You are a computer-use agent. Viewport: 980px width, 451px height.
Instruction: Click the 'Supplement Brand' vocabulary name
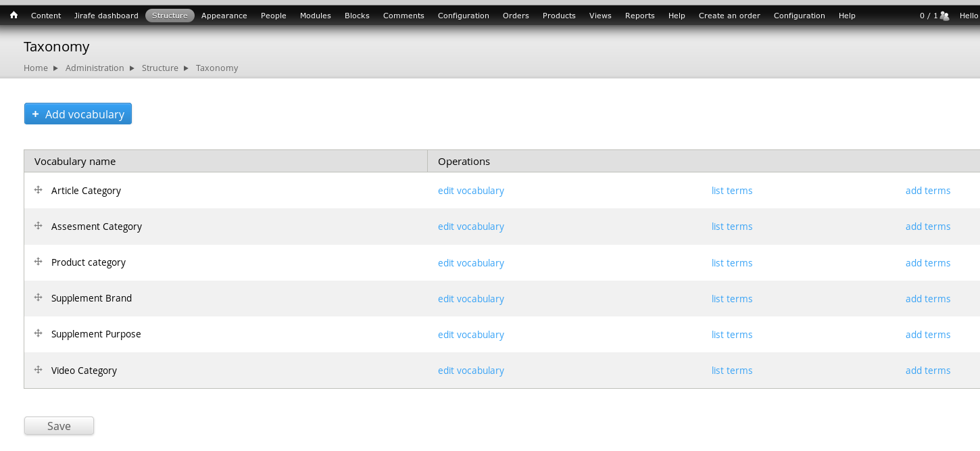(91, 298)
